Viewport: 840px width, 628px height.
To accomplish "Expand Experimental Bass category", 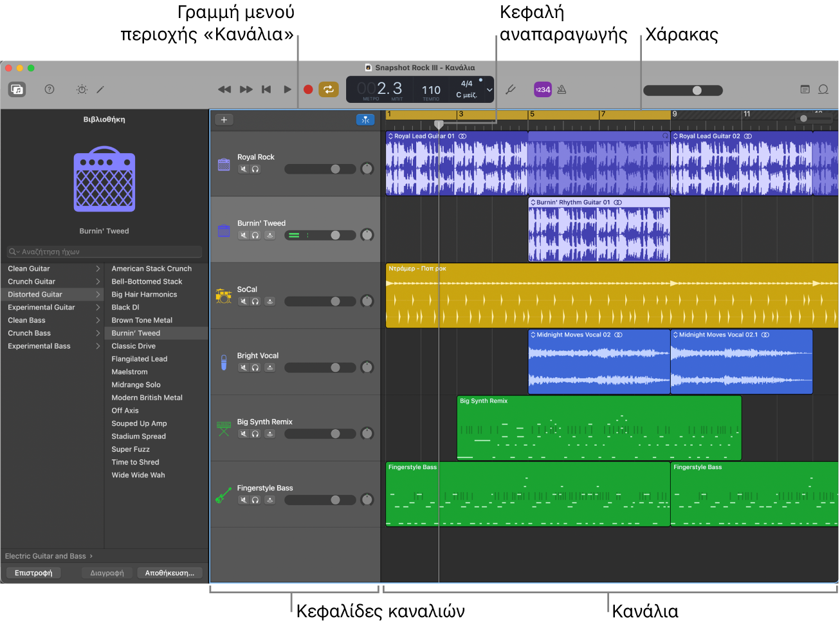I will [98, 346].
